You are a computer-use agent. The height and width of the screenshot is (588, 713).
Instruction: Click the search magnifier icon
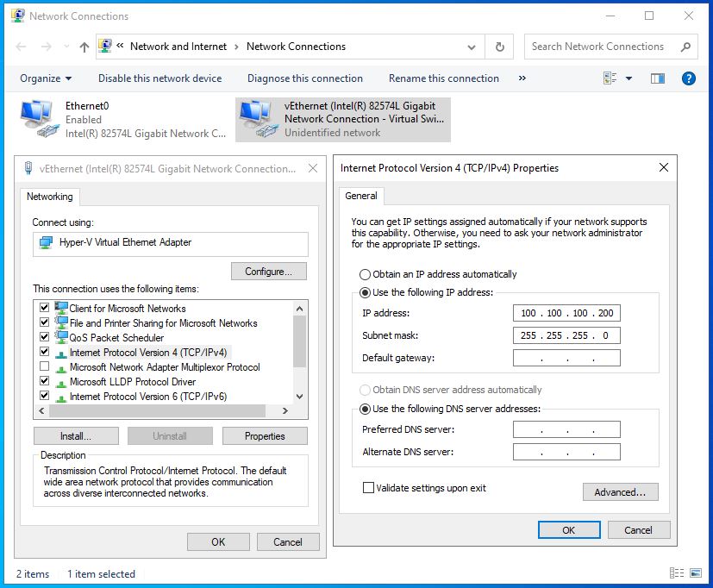(x=685, y=47)
